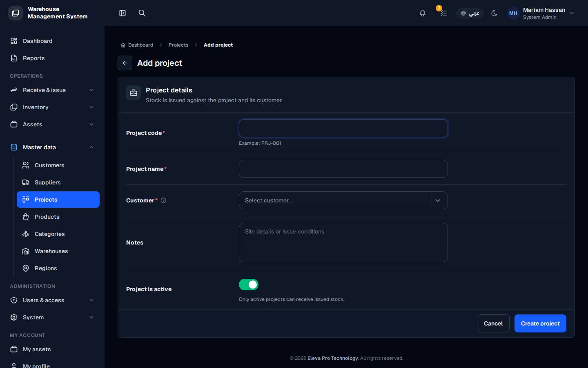Switch to dark/light mode moon icon

pyautogui.click(x=494, y=13)
